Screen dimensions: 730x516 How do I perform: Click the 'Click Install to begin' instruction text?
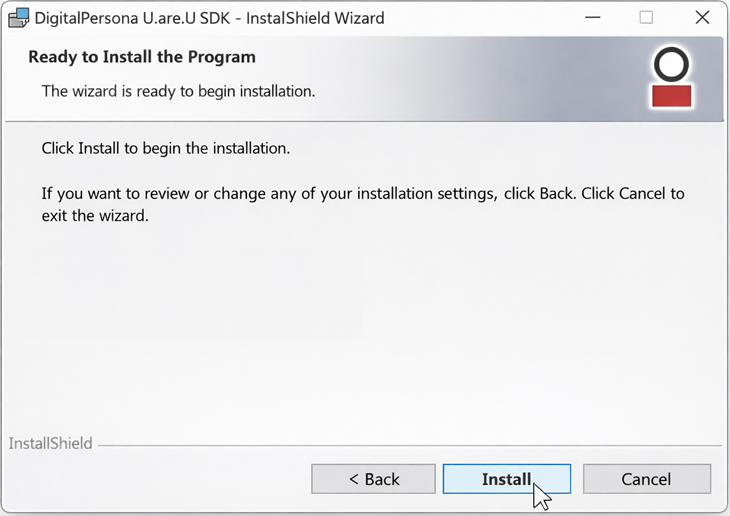(x=165, y=148)
